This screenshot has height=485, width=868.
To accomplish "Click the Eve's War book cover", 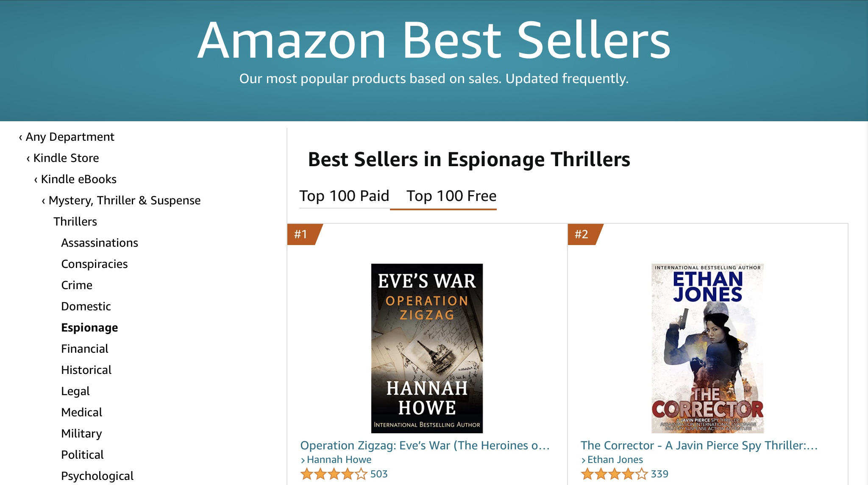I will pyautogui.click(x=427, y=348).
